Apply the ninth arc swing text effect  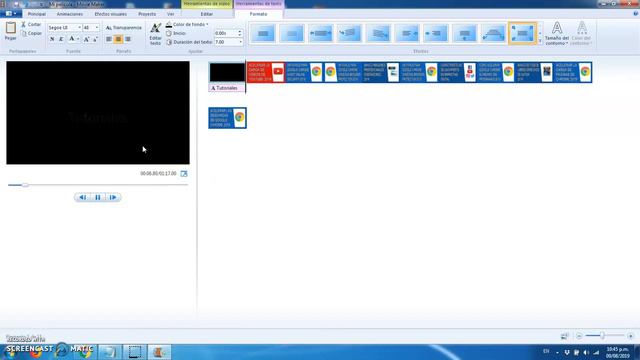click(493, 33)
